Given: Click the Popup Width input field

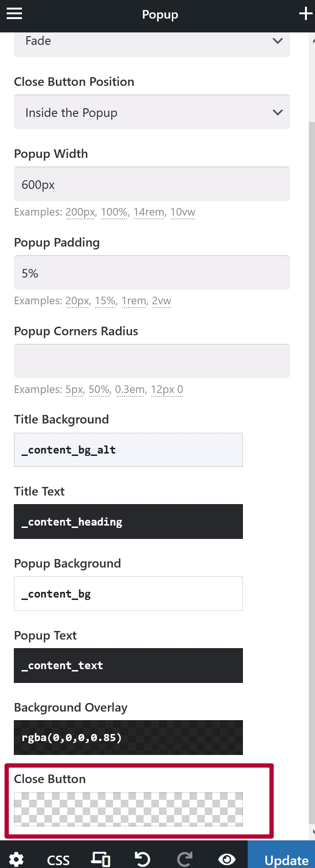Looking at the screenshot, I should tap(152, 185).
